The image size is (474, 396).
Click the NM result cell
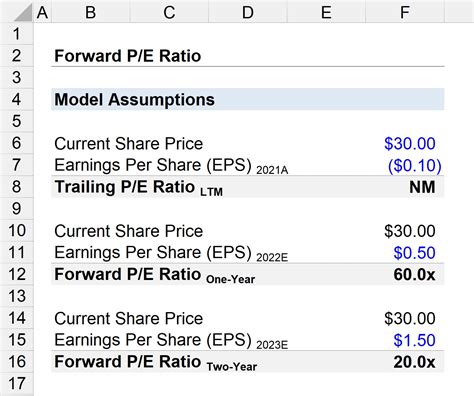pyautogui.click(x=422, y=187)
